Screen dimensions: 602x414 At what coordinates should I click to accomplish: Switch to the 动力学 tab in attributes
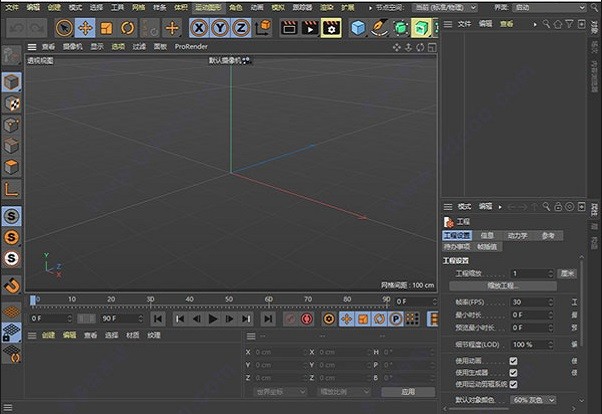click(517, 235)
